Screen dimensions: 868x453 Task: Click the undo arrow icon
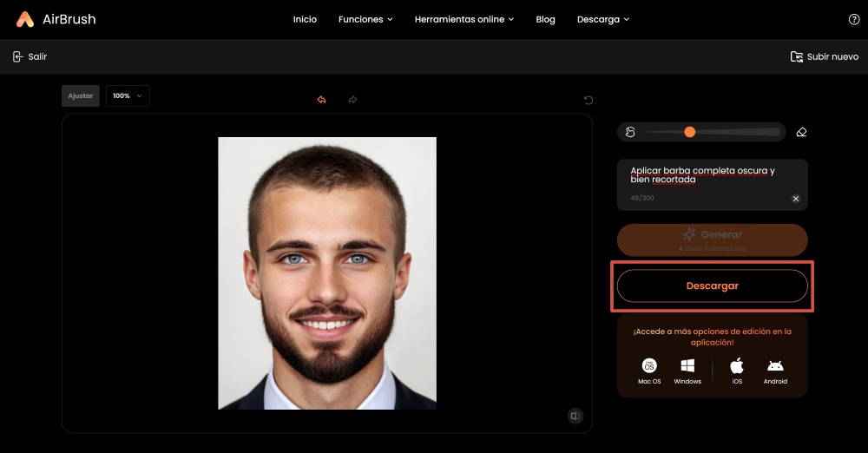click(x=321, y=100)
